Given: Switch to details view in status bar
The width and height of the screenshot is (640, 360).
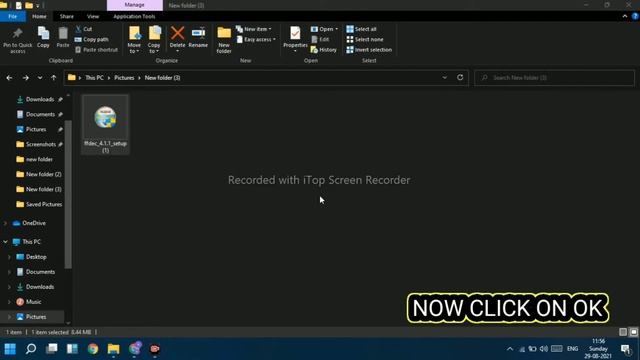Looking at the screenshot, I should tap(623, 332).
